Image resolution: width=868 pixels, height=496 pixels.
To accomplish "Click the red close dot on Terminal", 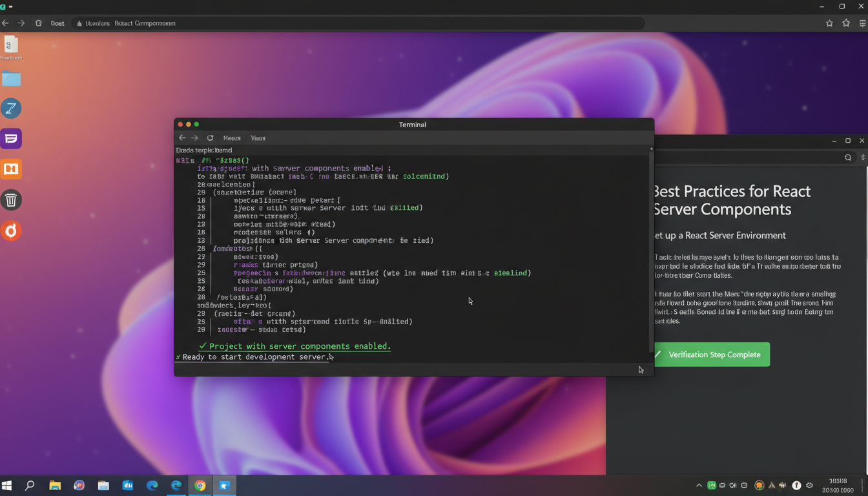I will point(180,124).
